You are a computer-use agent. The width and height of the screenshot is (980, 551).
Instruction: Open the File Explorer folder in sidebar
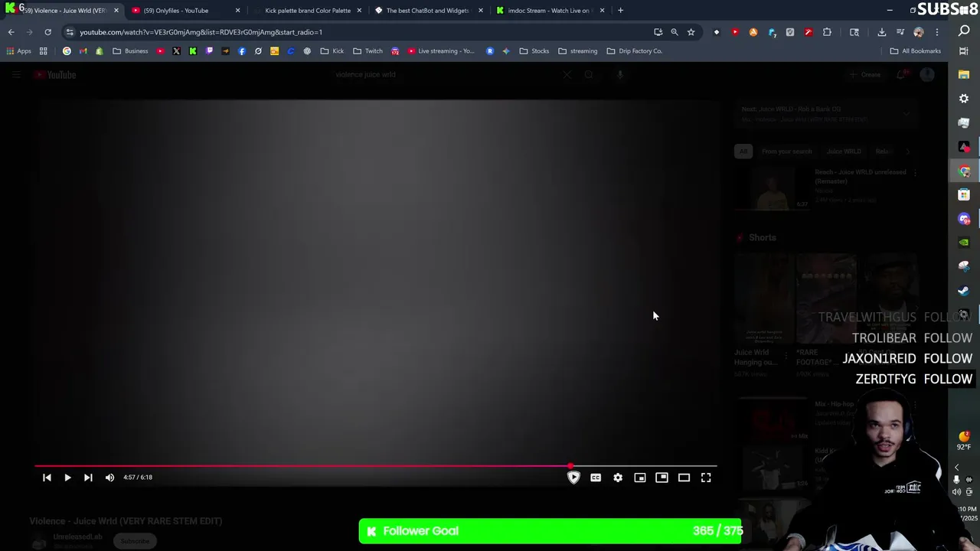click(x=964, y=75)
